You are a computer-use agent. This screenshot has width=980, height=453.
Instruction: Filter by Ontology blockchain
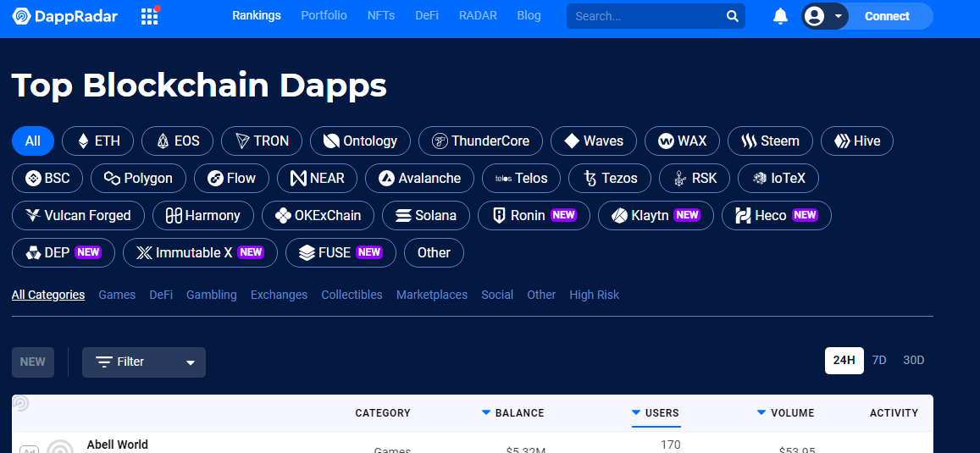[360, 141]
